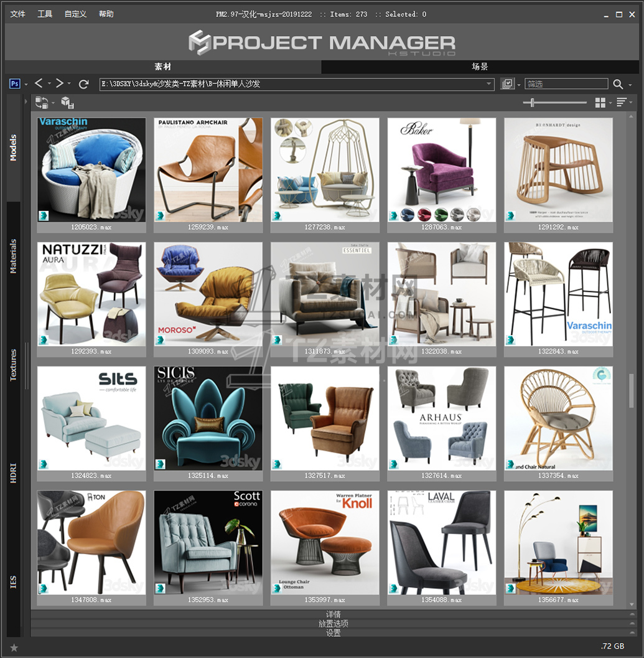Expand the 放置选项 panel
The width and height of the screenshot is (644, 658).
point(334,624)
